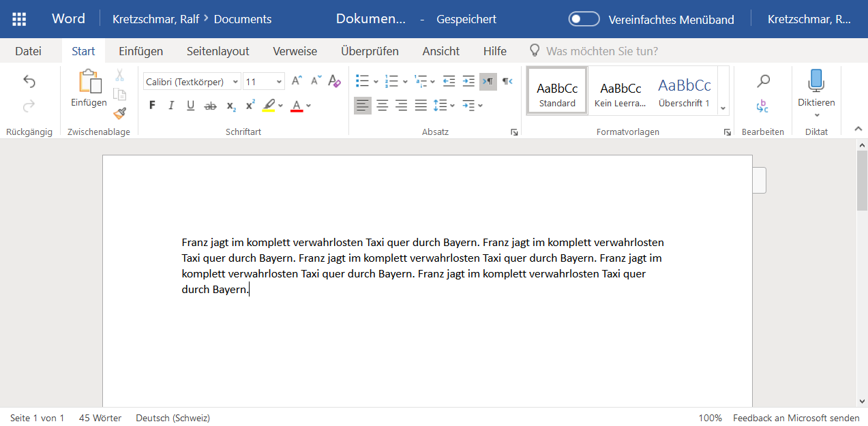Click the decrease indent icon
Viewport: 868px width, 426px height.
tap(449, 81)
